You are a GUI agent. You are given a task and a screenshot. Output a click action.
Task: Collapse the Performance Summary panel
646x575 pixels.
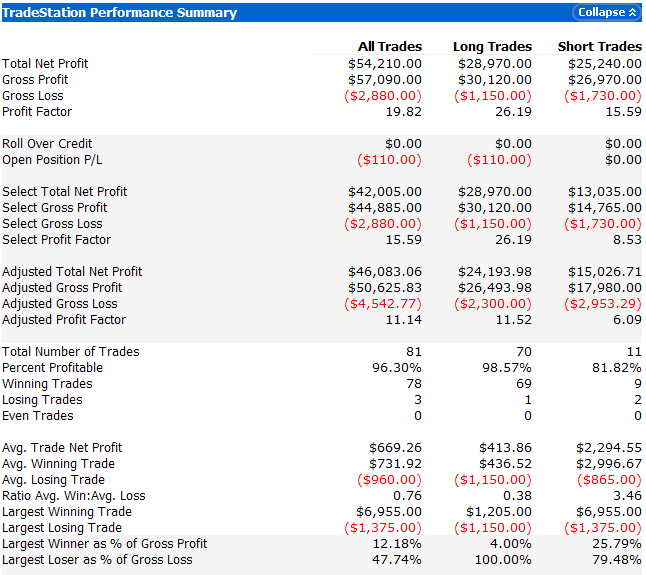click(601, 13)
